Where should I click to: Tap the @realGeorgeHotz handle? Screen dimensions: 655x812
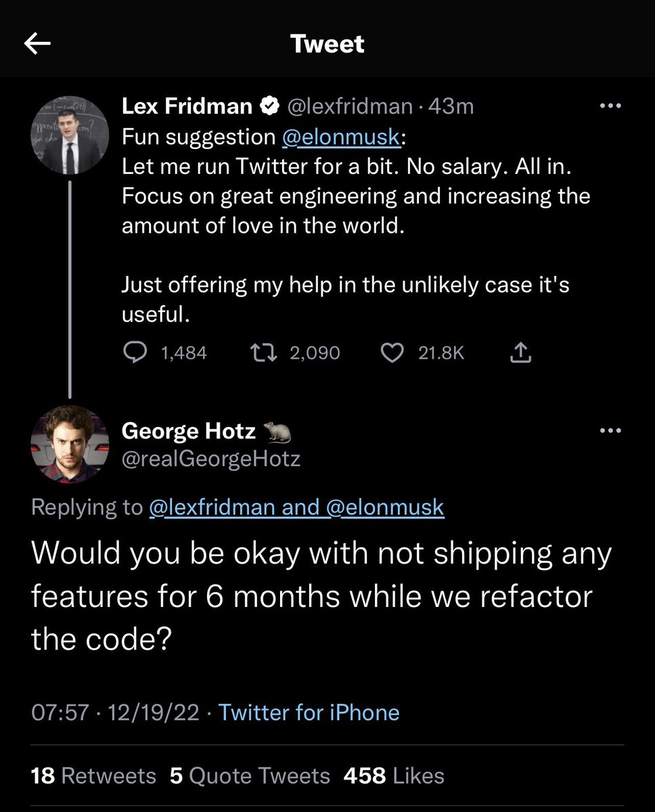click(210, 459)
